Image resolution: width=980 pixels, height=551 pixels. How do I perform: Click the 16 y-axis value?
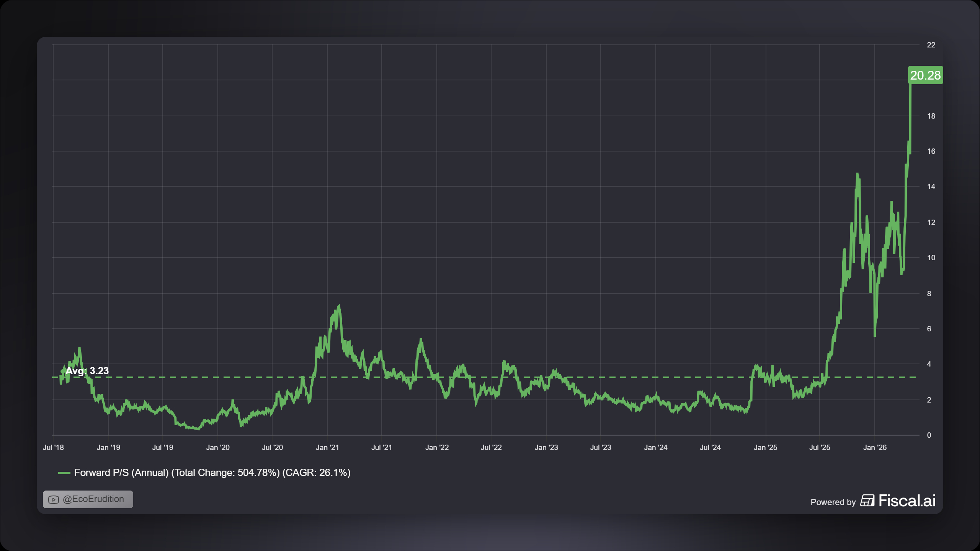pyautogui.click(x=931, y=151)
